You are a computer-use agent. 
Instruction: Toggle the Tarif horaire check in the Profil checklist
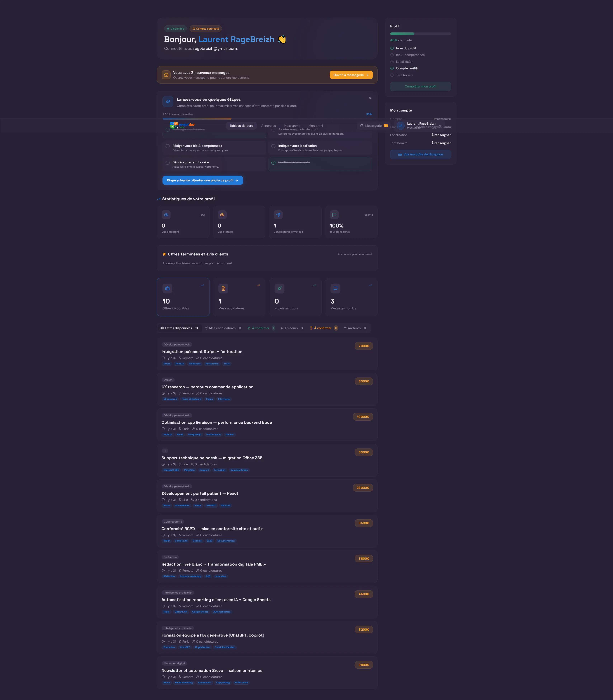392,75
